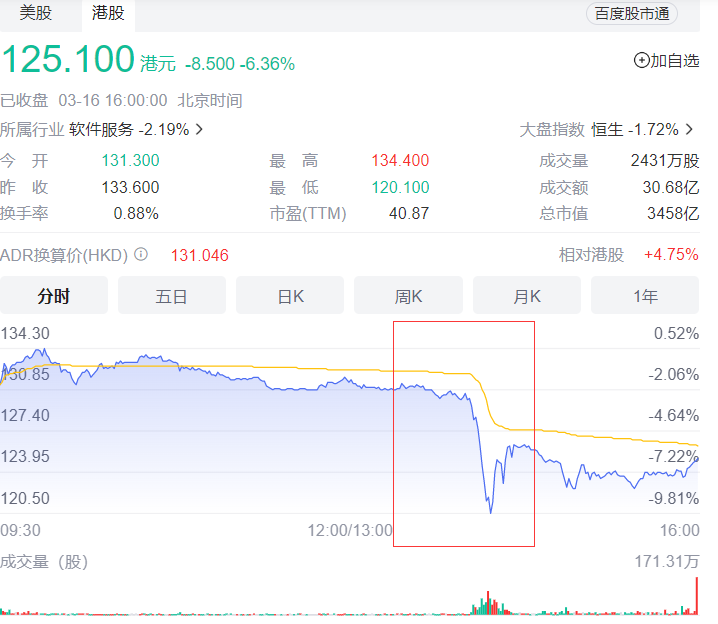Open the 恒生 index link
The image size is (718, 624).
(x=607, y=129)
